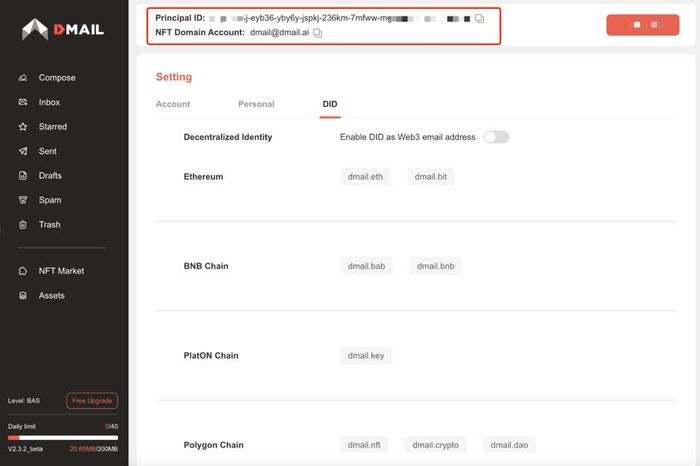Click the Decentralized Identity label
This screenshot has width=700, height=466.
tap(228, 137)
